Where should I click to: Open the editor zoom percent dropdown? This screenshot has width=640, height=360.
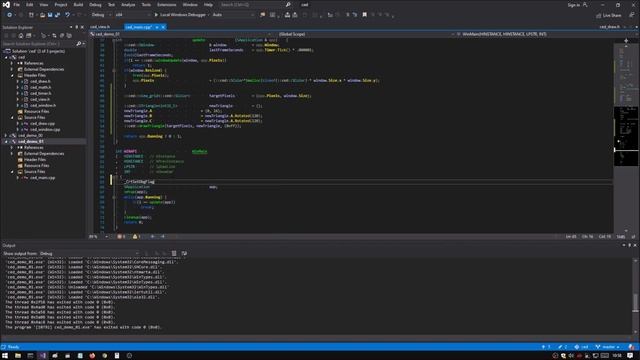(98, 236)
